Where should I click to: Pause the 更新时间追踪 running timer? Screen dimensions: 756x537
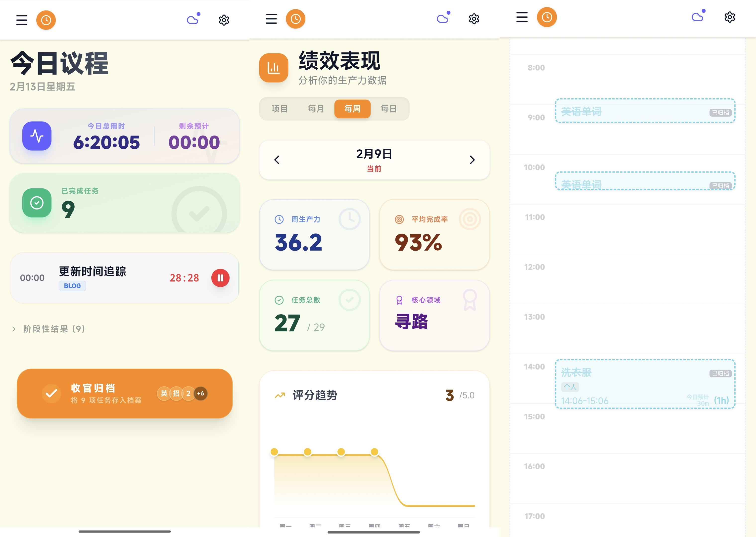pos(220,278)
